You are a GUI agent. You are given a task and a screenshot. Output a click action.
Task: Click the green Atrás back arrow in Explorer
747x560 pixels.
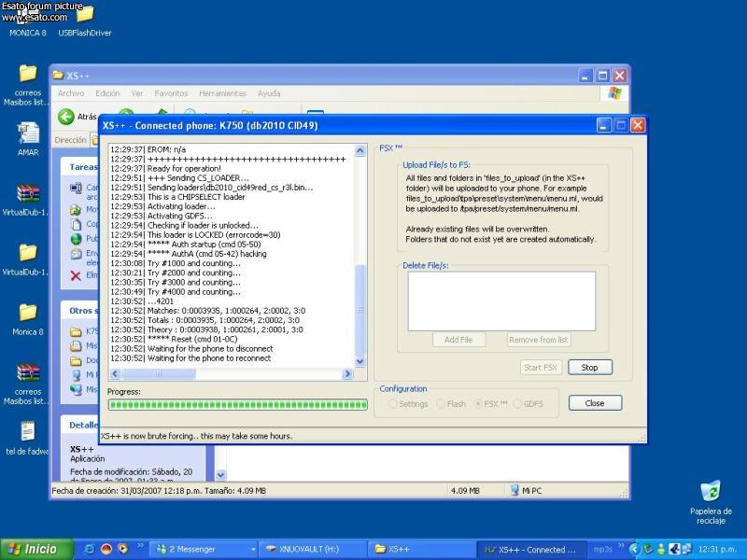(66, 117)
